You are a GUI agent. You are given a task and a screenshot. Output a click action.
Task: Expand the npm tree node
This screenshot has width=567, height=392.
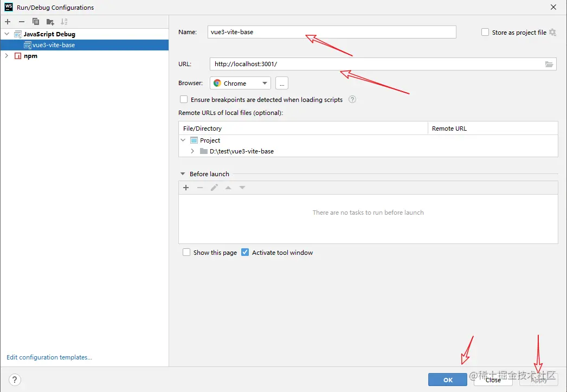(7, 56)
